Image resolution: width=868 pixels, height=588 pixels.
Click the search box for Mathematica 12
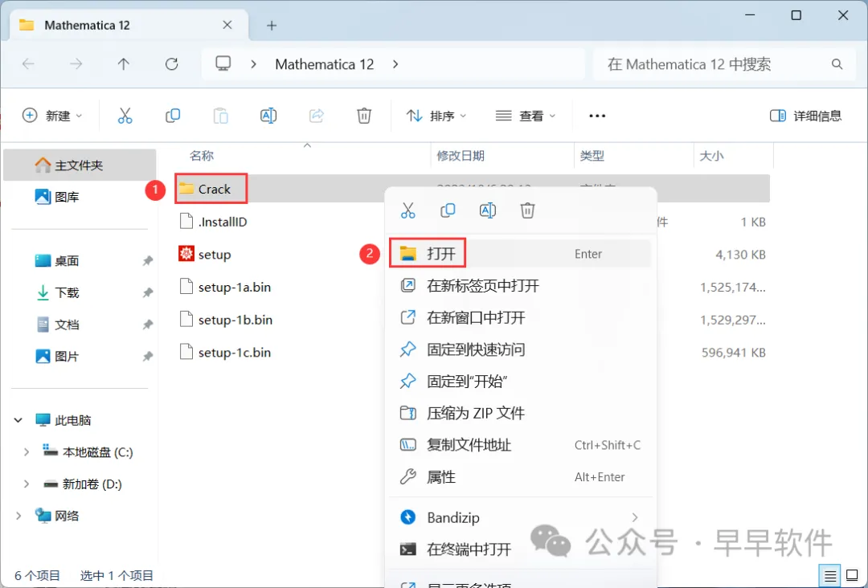tap(724, 64)
